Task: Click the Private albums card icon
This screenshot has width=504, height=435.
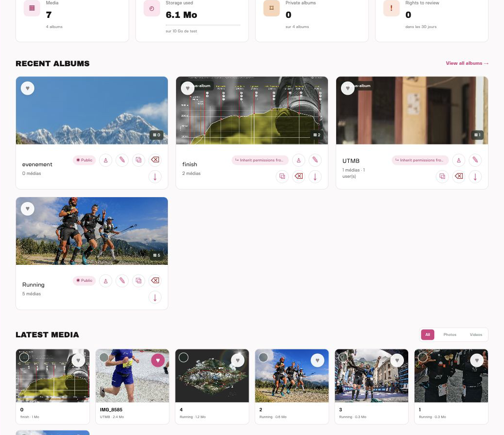Action: [272, 8]
